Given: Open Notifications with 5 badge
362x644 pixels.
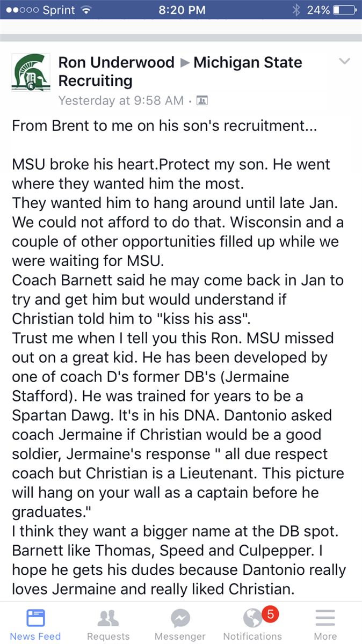Looking at the screenshot, I should pyautogui.click(x=253, y=624).
